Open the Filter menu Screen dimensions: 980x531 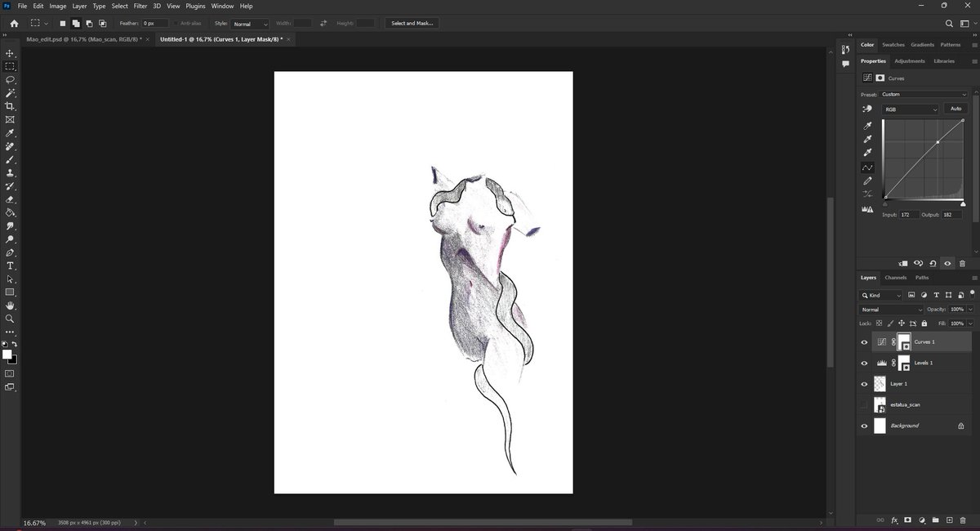tap(141, 6)
